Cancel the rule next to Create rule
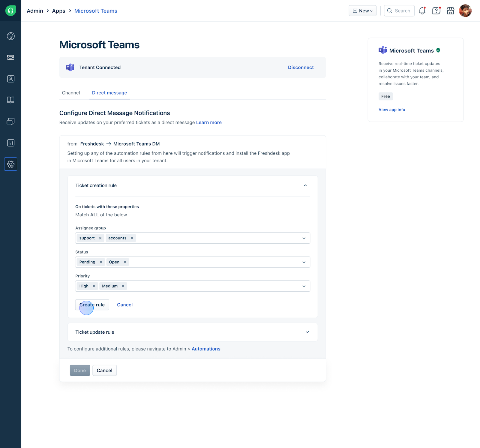 [125, 305]
